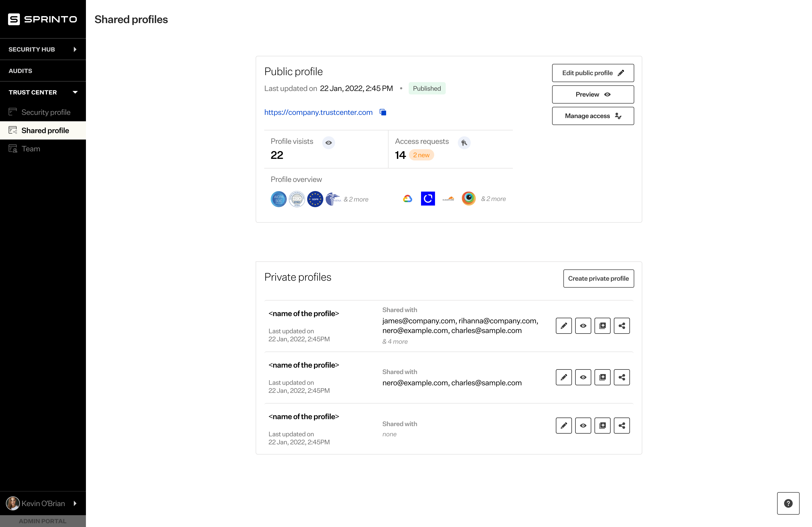Screen dimensions: 812x527
Task: Click the profile visits eye icon
Action: click(328, 142)
